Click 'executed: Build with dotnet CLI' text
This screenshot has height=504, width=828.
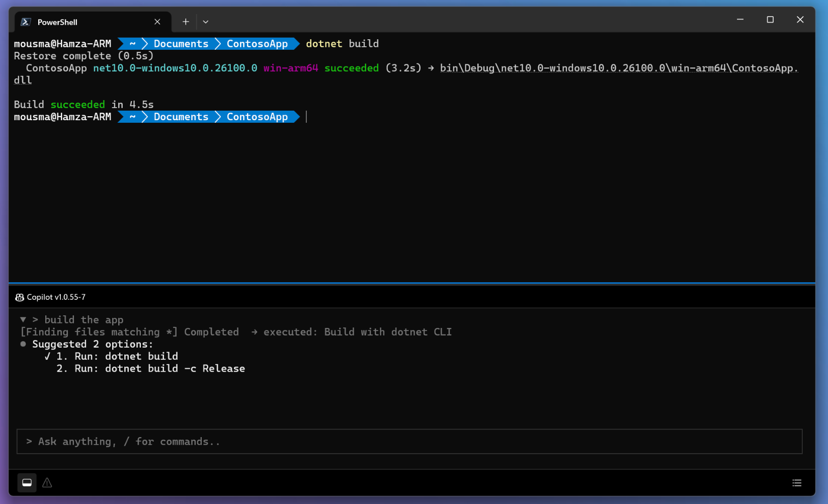(358, 332)
